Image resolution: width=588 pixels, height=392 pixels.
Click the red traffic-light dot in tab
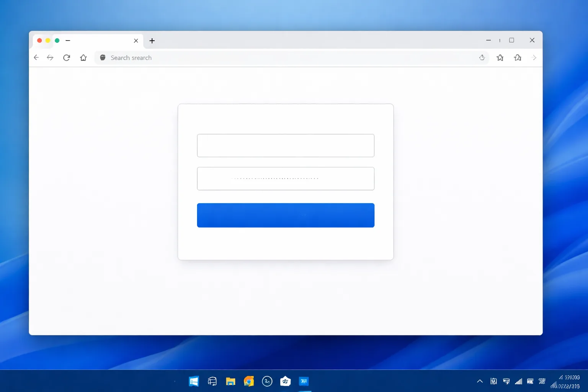[x=39, y=40]
